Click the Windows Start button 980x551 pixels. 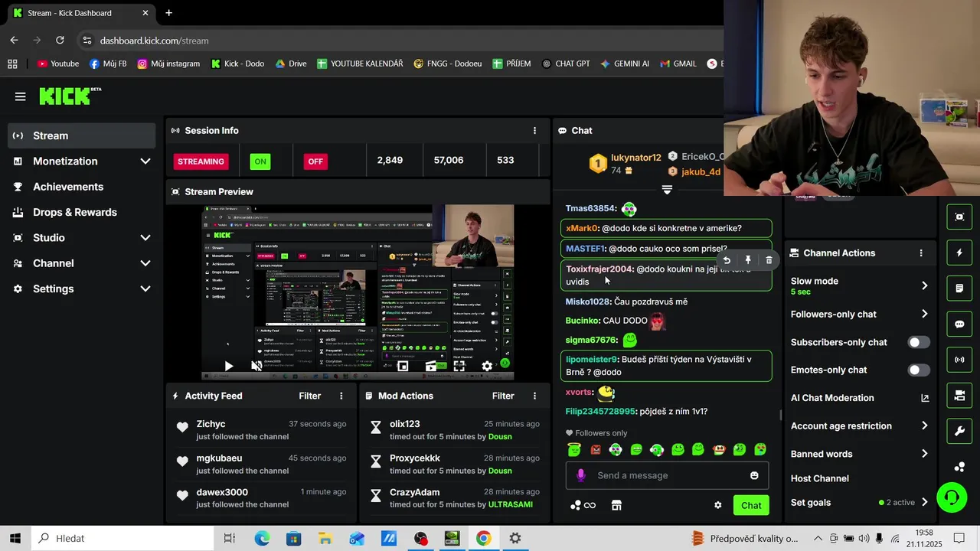[x=15, y=539]
